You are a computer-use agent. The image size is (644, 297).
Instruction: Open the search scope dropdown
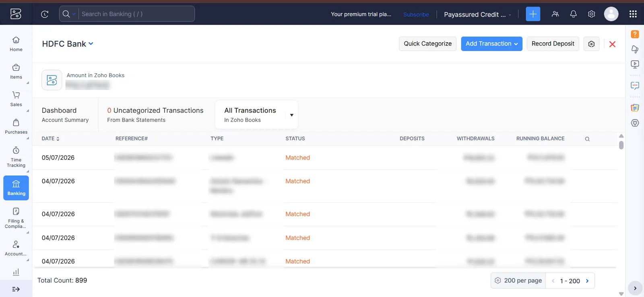coord(69,14)
